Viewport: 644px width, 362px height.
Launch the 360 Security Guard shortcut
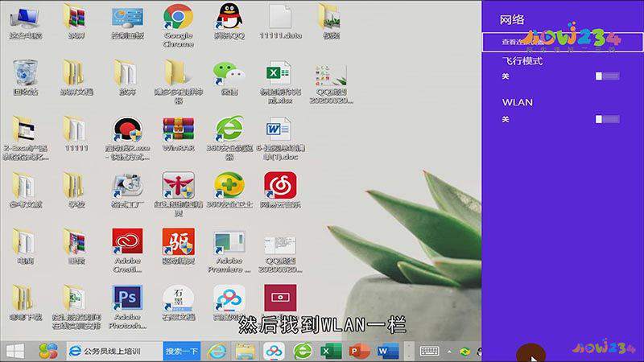[229, 186]
